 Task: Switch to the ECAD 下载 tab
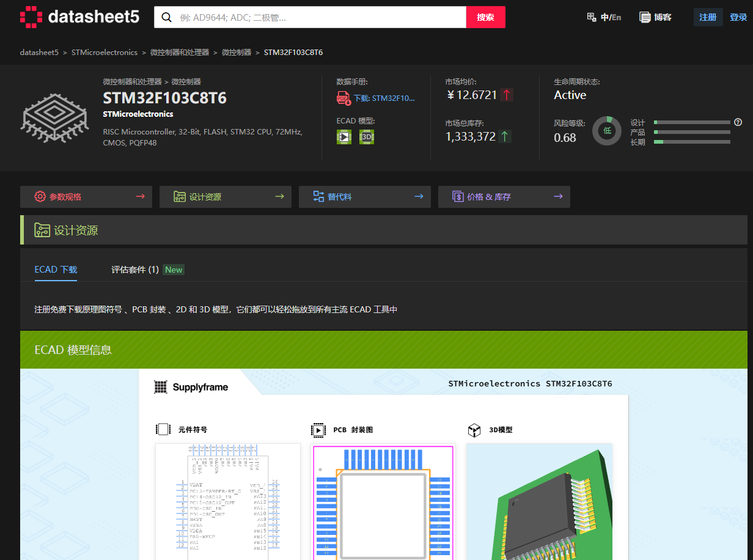[56, 270]
